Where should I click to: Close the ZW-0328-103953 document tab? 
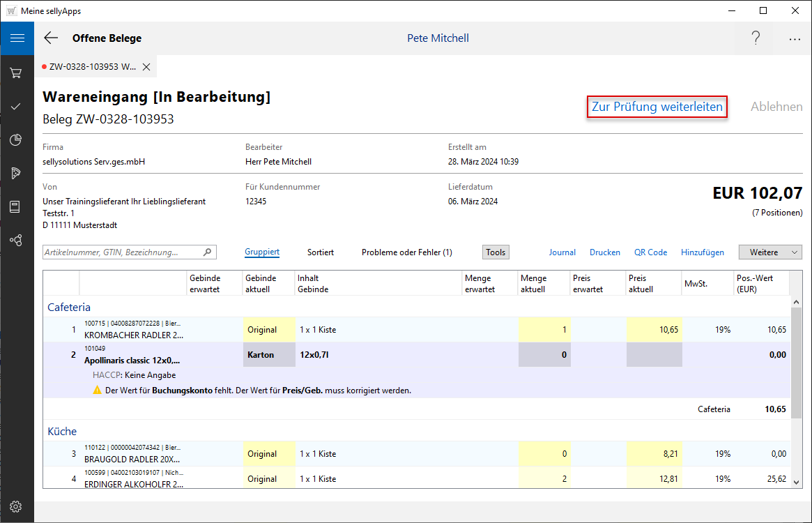(146, 67)
